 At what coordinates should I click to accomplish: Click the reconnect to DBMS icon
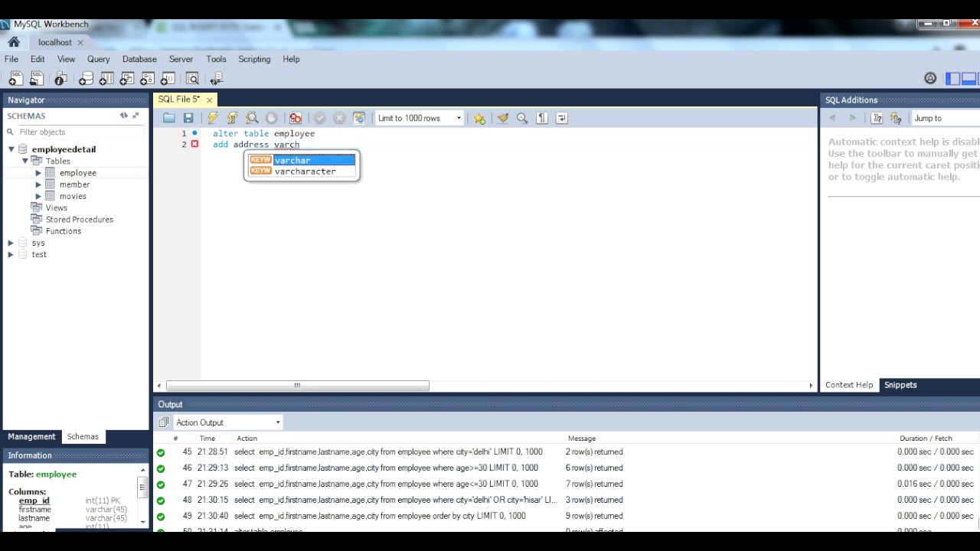tap(217, 78)
